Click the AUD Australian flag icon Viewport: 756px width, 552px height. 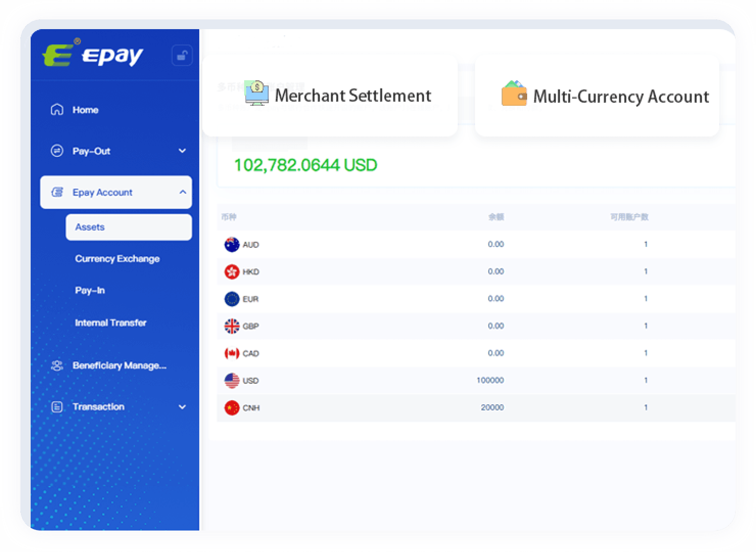(x=232, y=244)
